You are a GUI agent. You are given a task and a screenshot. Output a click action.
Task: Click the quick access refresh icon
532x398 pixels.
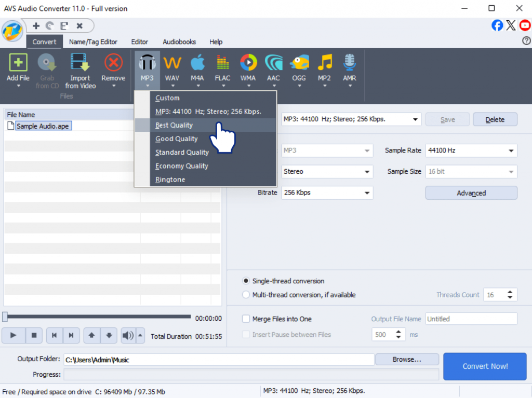tap(50, 26)
